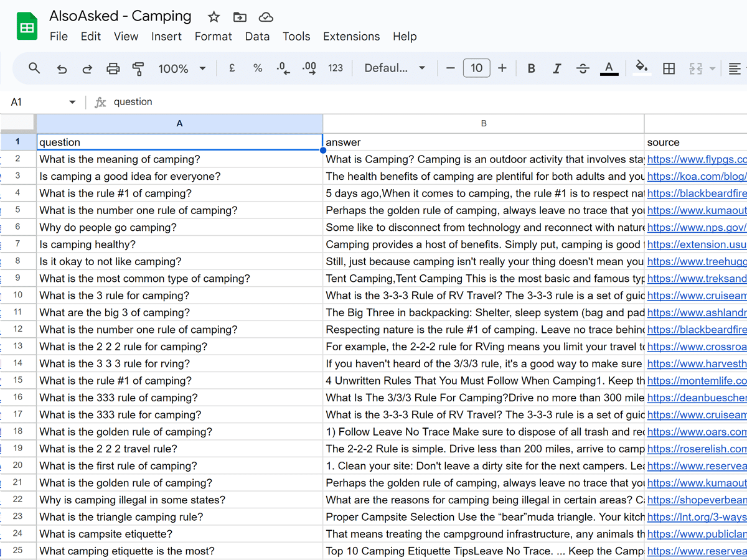The height and width of the screenshot is (560, 747).
Task: Open the fill color picker
Action: [641, 68]
